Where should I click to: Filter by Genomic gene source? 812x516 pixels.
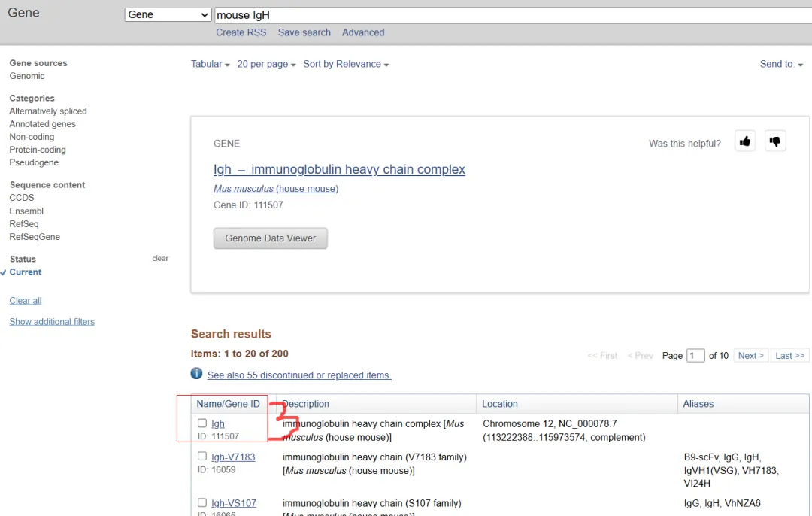coord(27,76)
